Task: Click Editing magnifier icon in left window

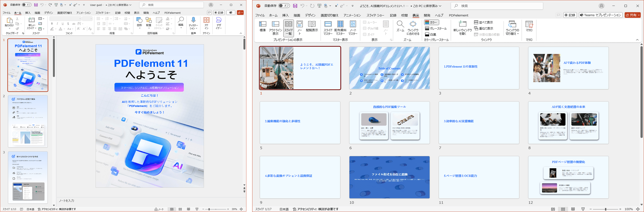Action: pyautogui.click(x=181, y=20)
